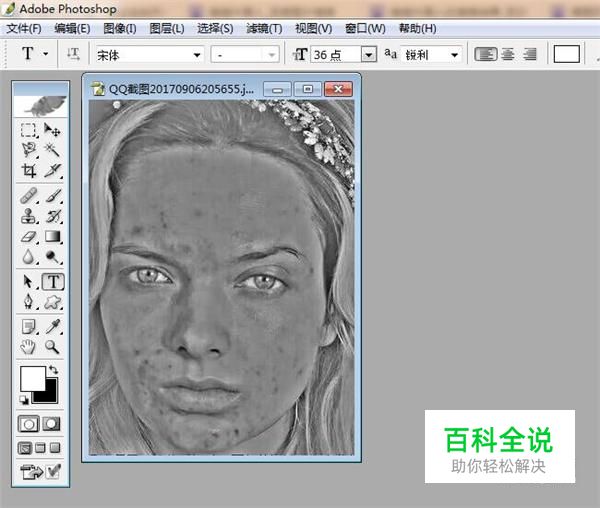Image resolution: width=600 pixels, height=508 pixels.
Task: Select the Custom Shape tool
Action: (53, 302)
